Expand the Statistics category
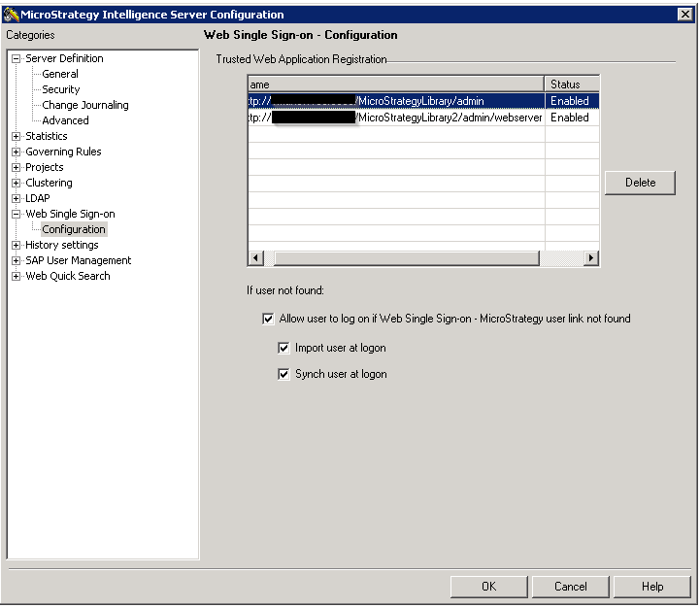Viewport: 700px width, 608px height. click(17, 136)
